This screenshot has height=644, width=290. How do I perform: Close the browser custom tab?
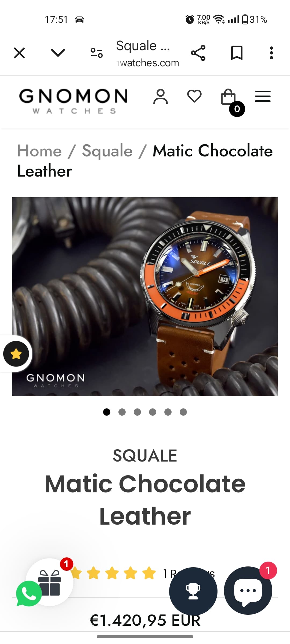pyautogui.click(x=19, y=53)
